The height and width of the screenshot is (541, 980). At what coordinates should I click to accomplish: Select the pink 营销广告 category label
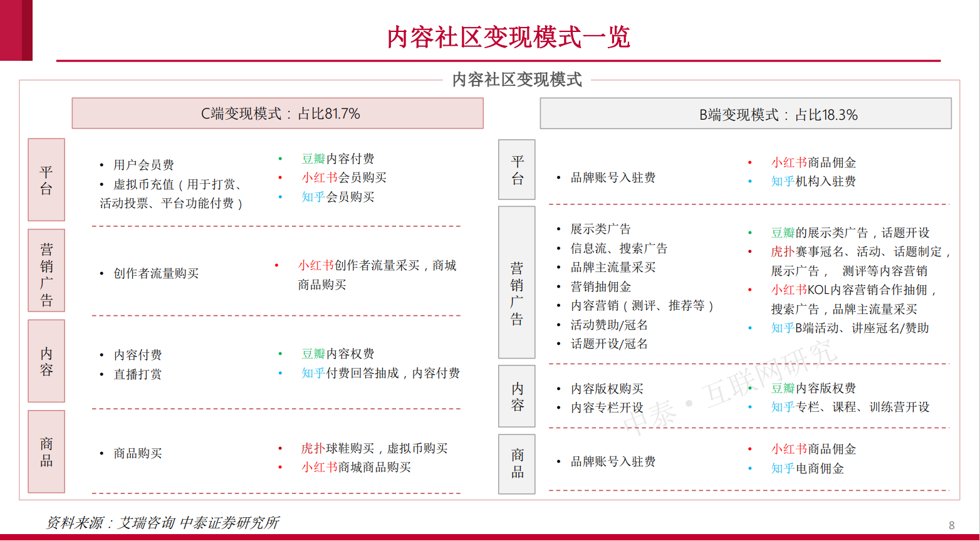tap(46, 271)
